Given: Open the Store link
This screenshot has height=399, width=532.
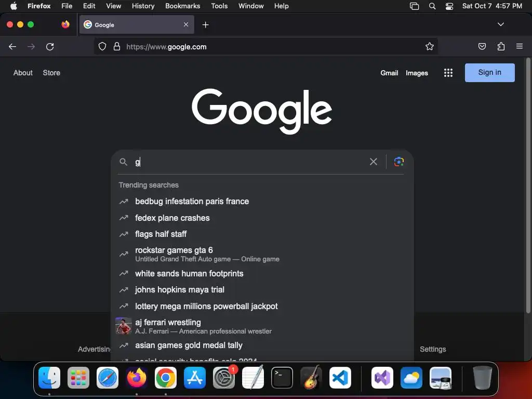Looking at the screenshot, I should 51,73.
